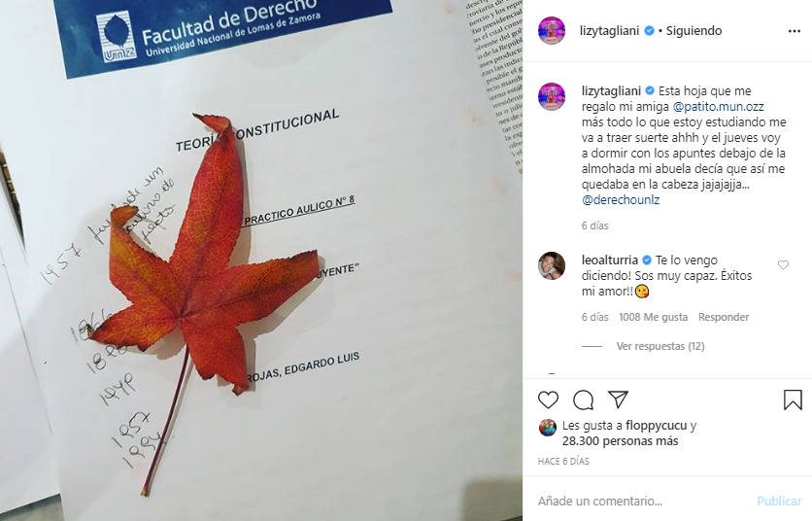Share post via paper plane icon
This screenshot has height=521, width=812.
(619, 399)
